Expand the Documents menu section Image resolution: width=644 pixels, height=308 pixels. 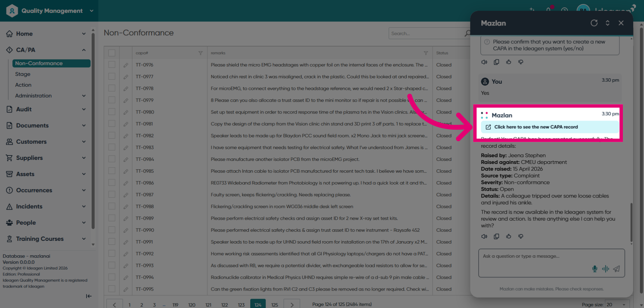coord(84,125)
